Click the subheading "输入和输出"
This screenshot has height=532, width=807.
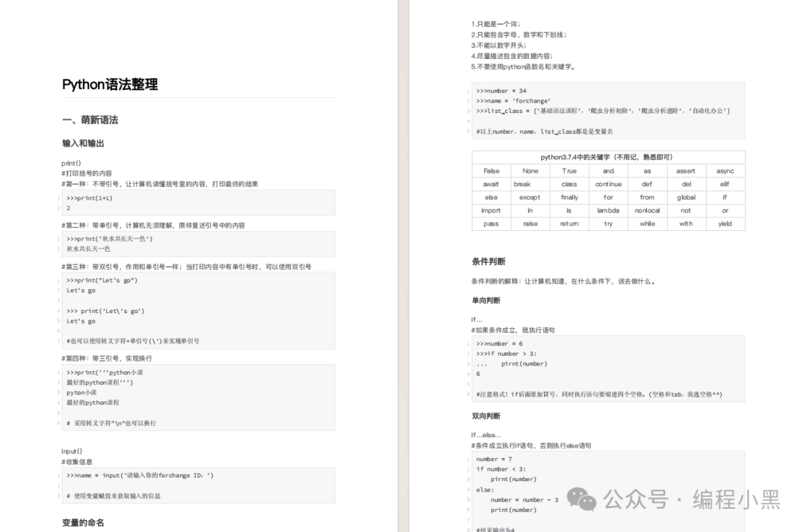[x=83, y=143]
